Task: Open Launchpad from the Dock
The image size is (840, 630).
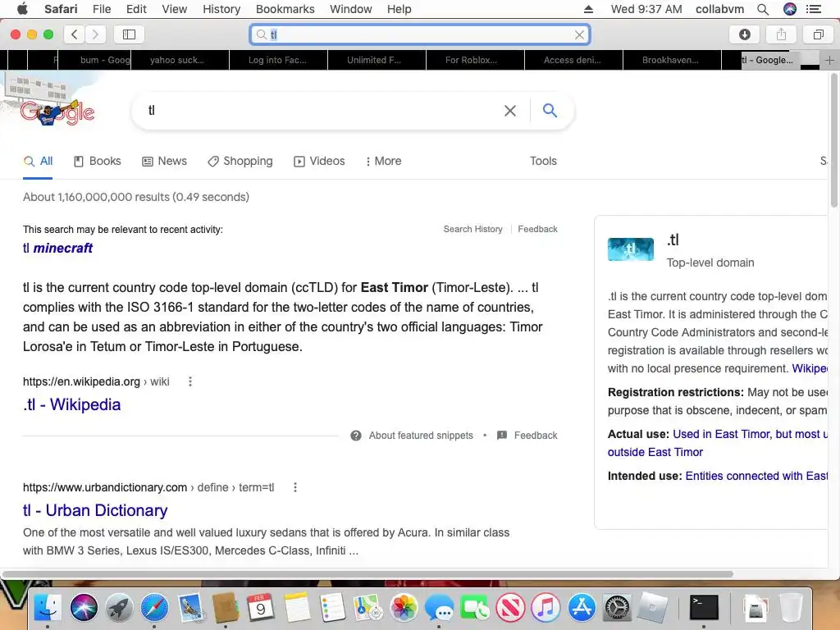Action: click(x=119, y=608)
